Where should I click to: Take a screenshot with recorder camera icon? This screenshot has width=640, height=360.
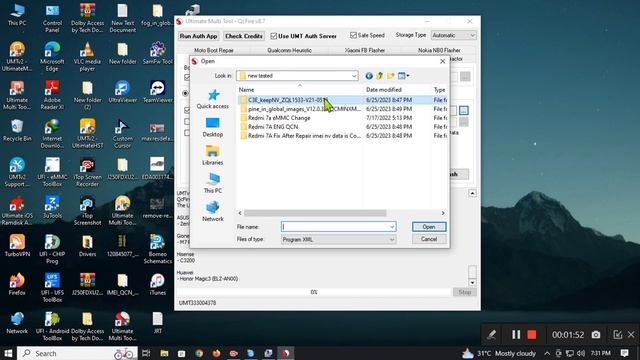596,335
